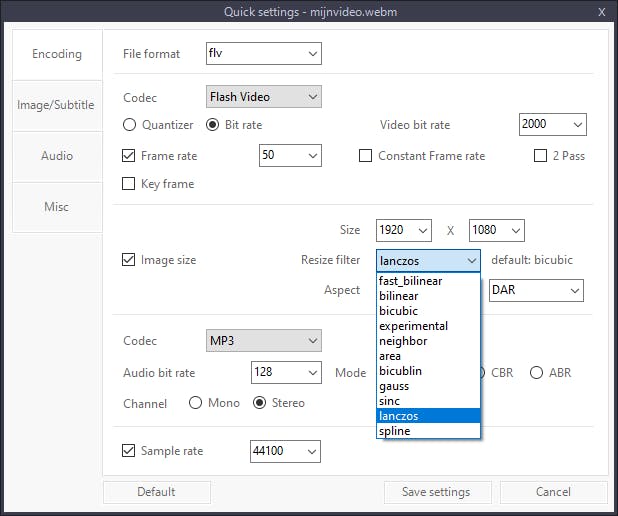This screenshot has height=516, width=618.
Task: Open the Audio tab
Action: (x=56, y=156)
